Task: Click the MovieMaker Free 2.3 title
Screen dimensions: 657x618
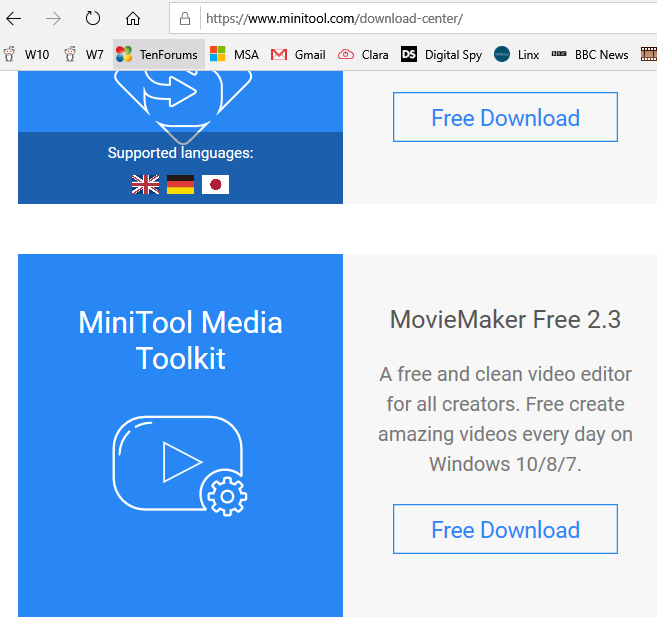Action: click(505, 320)
